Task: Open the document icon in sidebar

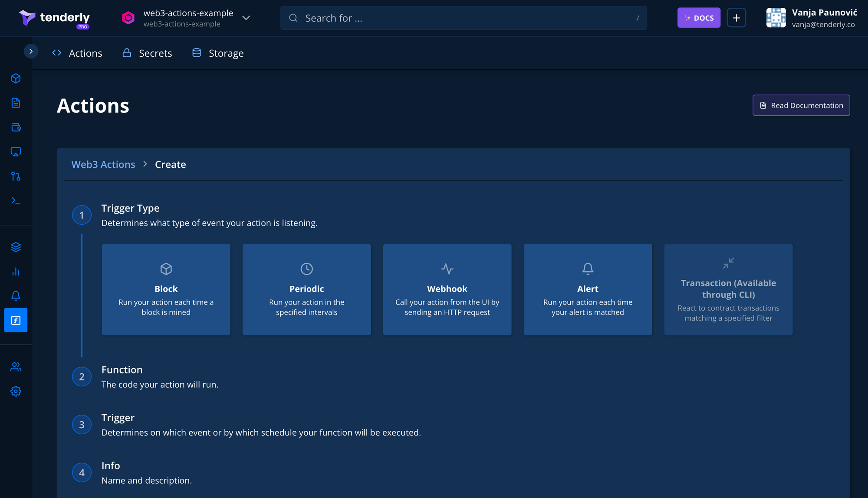Action: 16,103
